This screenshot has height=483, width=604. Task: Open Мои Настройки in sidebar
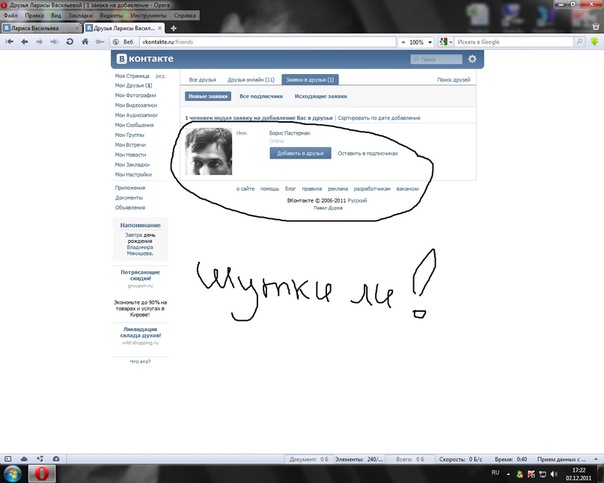(133, 174)
